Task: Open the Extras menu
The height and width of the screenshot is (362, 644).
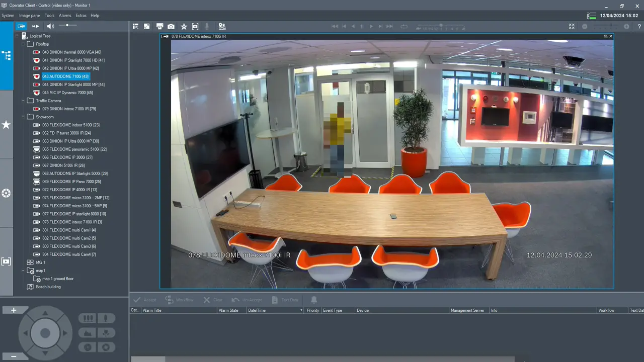Action: point(81,15)
